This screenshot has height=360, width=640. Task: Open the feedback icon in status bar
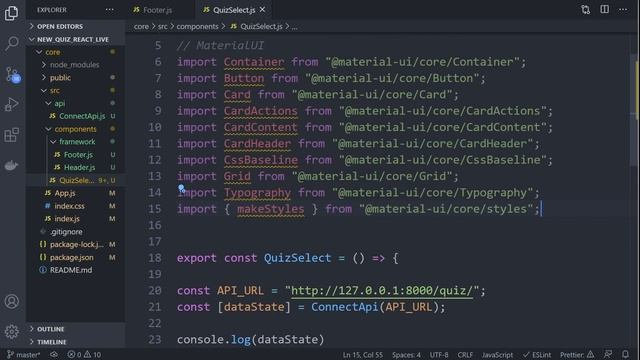tap(608, 355)
